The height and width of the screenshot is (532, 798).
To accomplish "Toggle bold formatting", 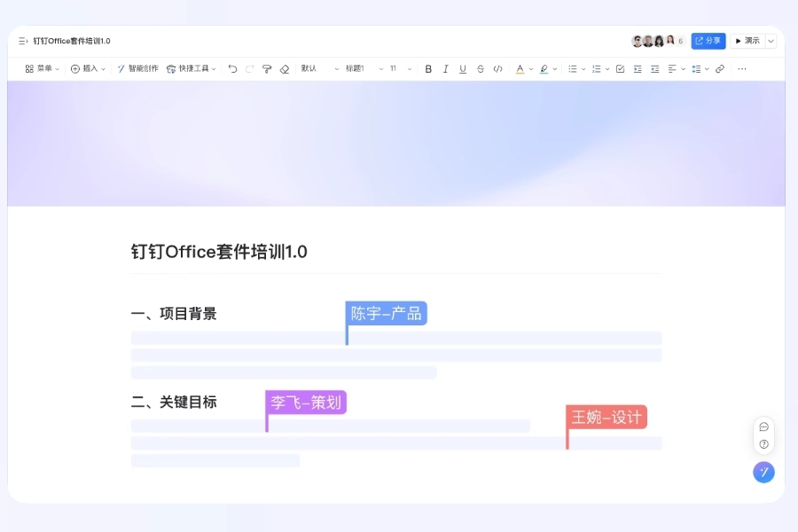I will pyautogui.click(x=428, y=69).
